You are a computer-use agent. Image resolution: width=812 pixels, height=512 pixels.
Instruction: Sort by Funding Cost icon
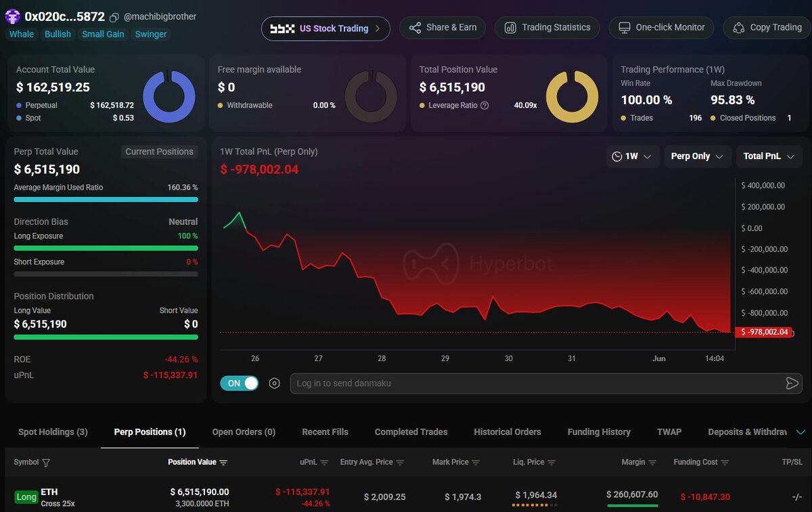tap(725, 463)
